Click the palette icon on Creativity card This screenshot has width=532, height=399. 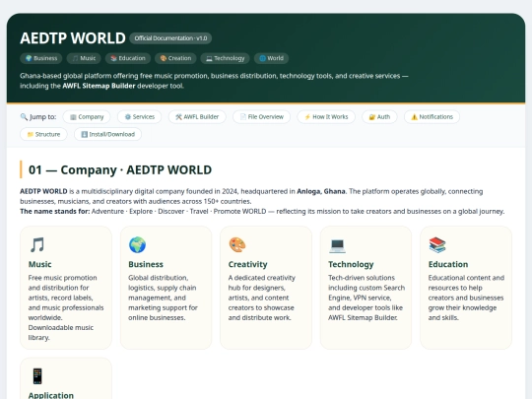[x=237, y=244]
